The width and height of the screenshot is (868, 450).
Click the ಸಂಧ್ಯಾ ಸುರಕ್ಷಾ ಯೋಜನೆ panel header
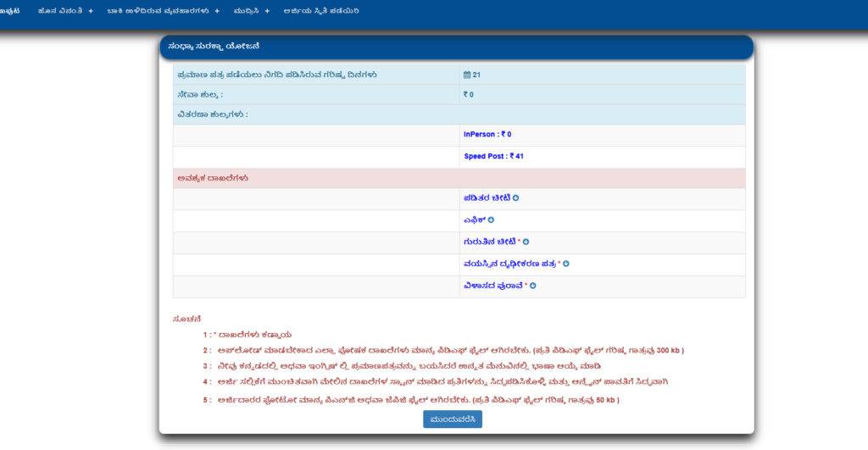click(x=456, y=47)
